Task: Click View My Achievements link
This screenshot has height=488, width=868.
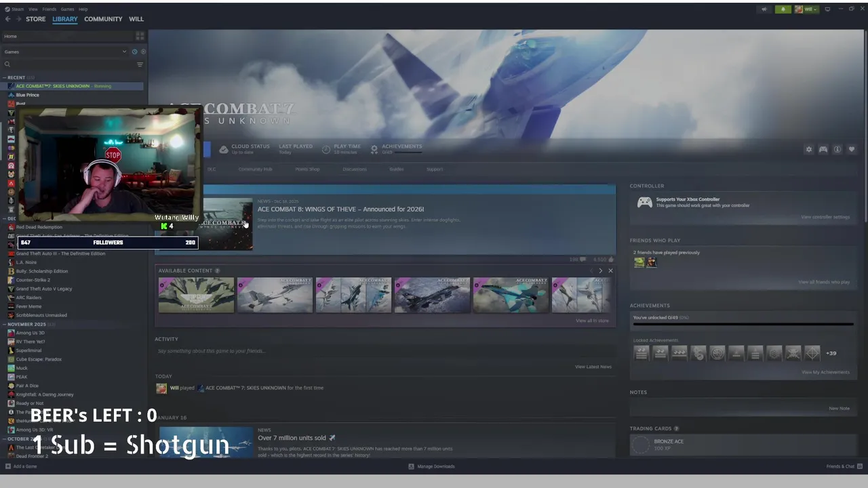Action: 825,372
